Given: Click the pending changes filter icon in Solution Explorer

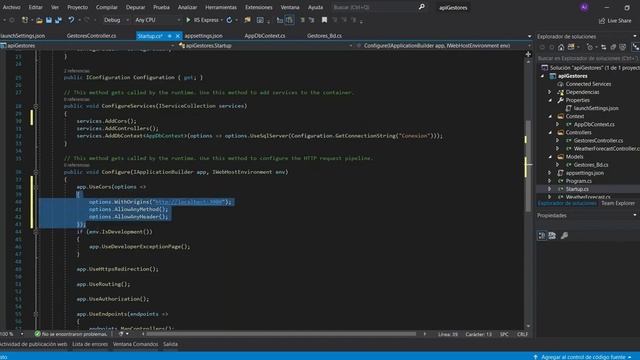Looking at the screenshot, I should tap(590, 47).
